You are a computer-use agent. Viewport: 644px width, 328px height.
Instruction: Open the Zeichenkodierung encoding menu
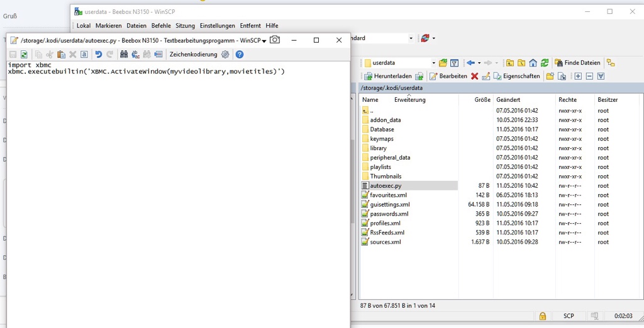(194, 54)
